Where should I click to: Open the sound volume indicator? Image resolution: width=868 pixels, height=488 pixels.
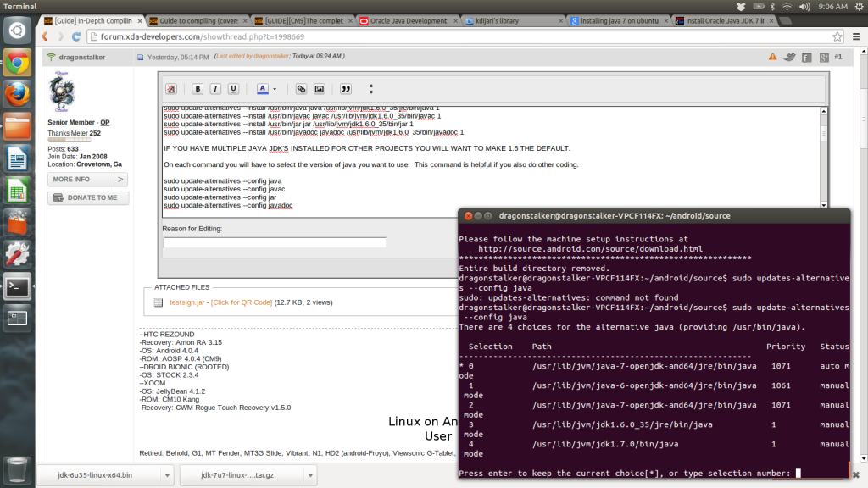coord(804,7)
